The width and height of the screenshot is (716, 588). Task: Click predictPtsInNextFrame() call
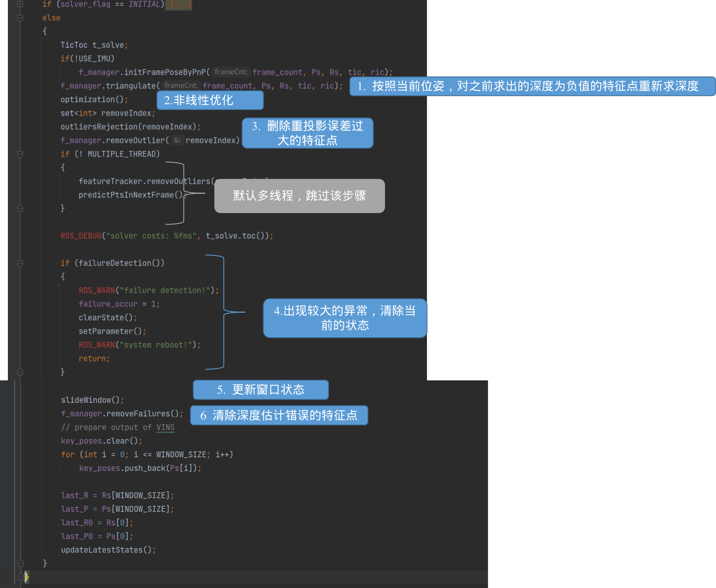pos(130,195)
